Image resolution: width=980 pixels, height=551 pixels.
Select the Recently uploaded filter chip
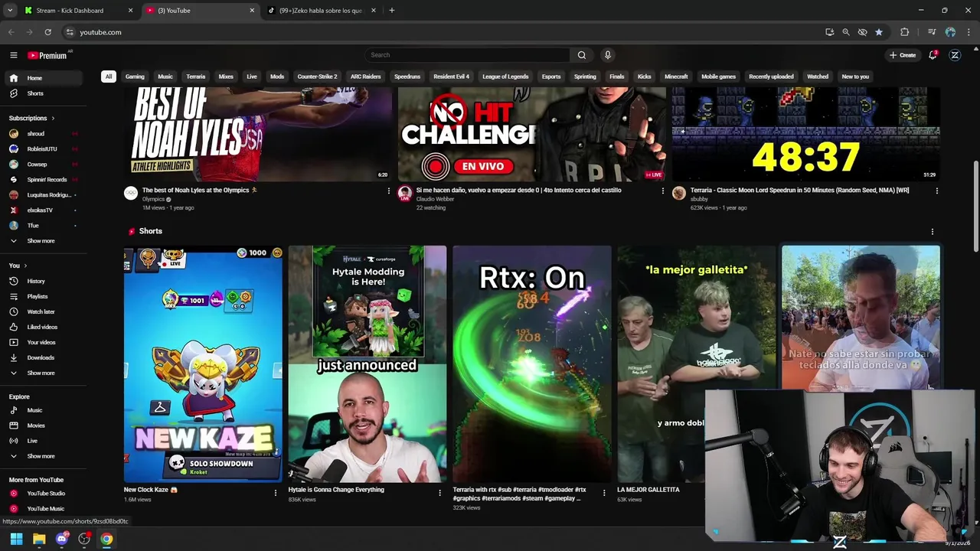coord(771,77)
